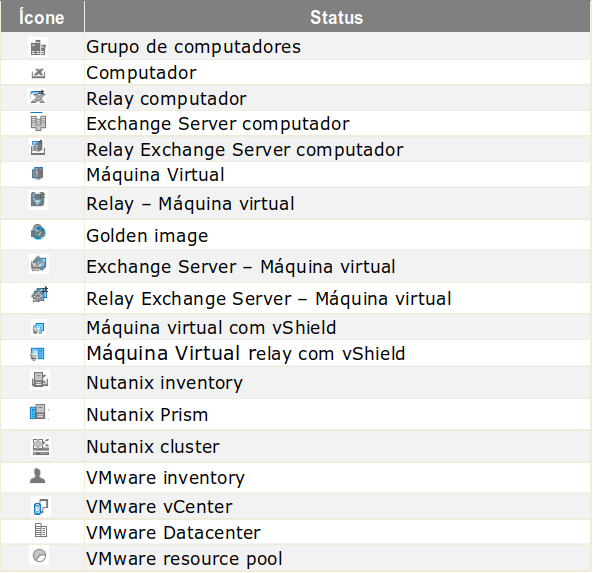Click the Exchange Server computador text
Image resolution: width=593 pixels, height=573 pixels.
point(217,124)
